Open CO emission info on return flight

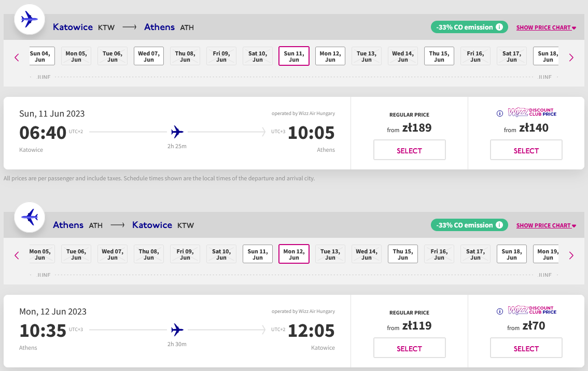click(499, 225)
